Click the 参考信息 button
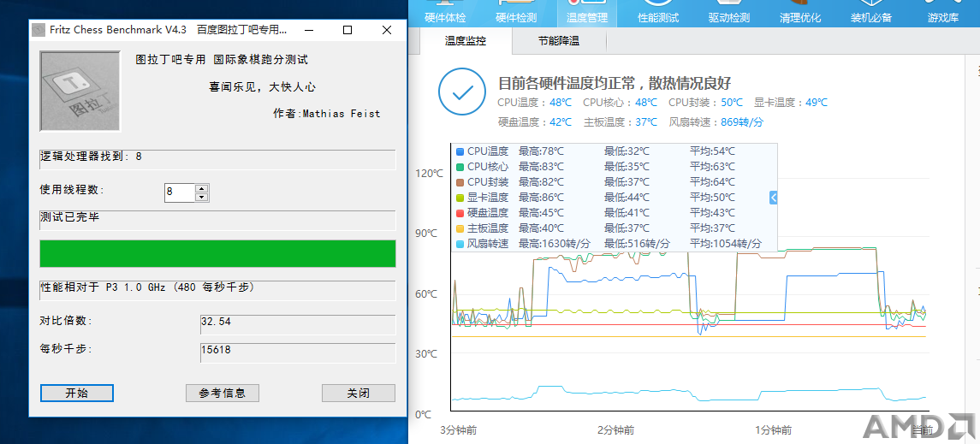Screen dimensions: 980x444 point(223,393)
